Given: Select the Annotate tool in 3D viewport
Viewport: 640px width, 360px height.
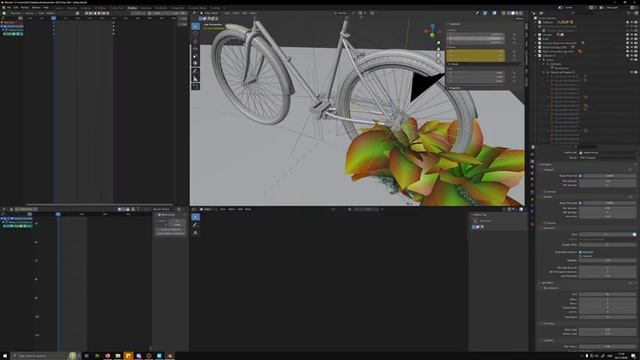Looking at the screenshot, I should [x=196, y=71].
